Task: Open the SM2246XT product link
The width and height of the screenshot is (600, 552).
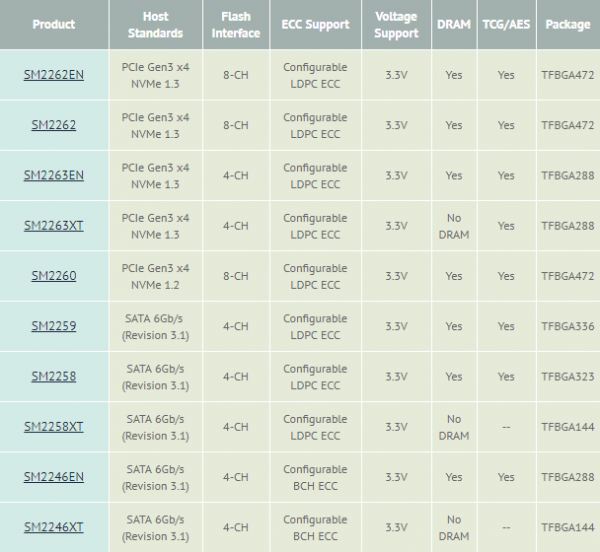Action: point(54,527)
